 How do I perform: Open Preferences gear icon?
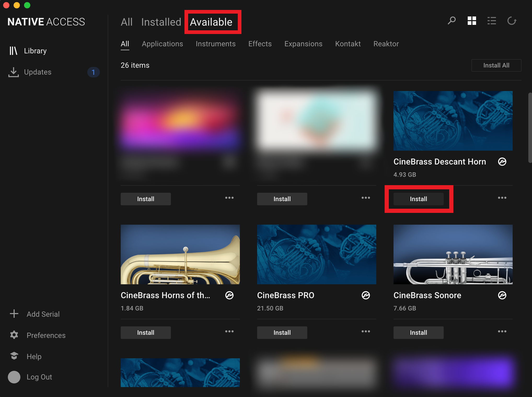pyautogui.click(x=14, y=335)
